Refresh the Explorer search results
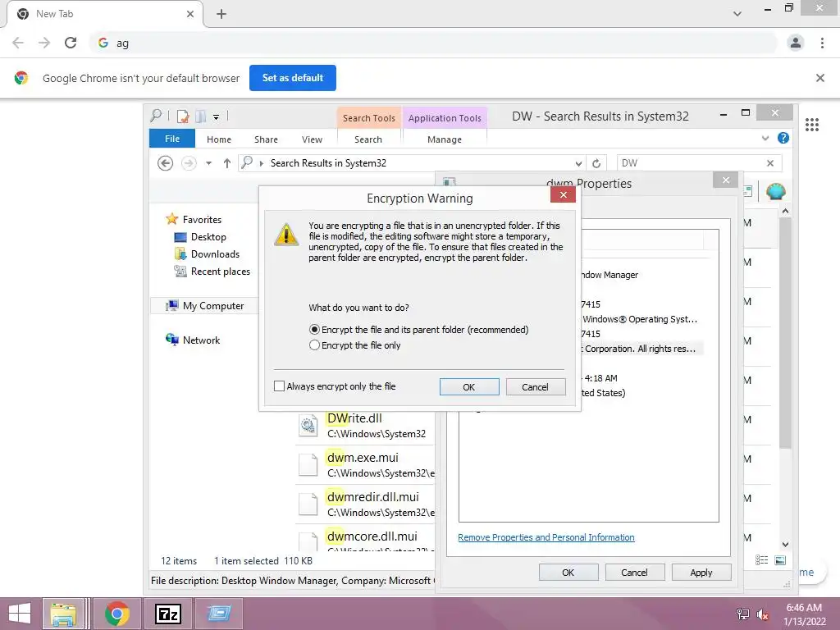 click(596, 163)
